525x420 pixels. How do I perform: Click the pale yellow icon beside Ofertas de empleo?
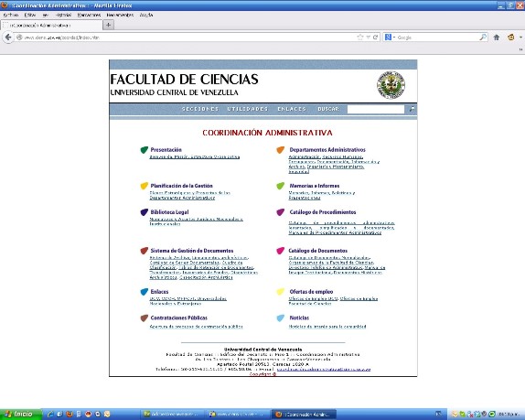point(280,292)
